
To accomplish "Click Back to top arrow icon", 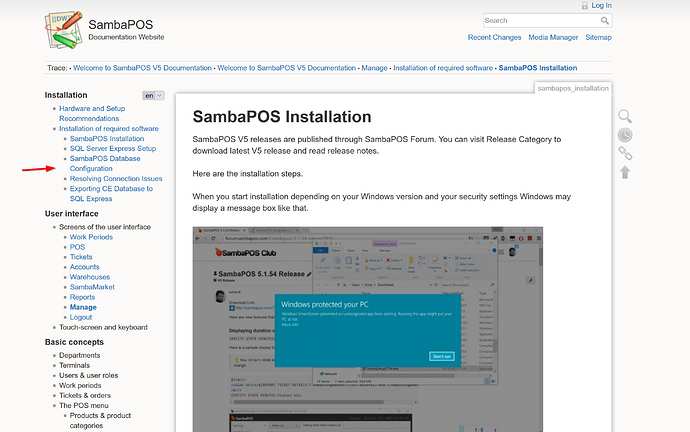I will click(625, 172).
